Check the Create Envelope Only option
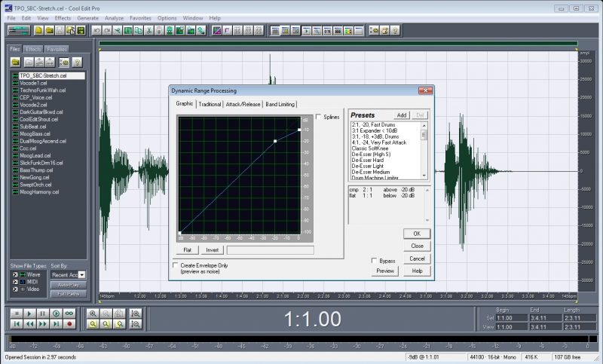The width and height of the screenshot is (603, 364). (176, 265)
